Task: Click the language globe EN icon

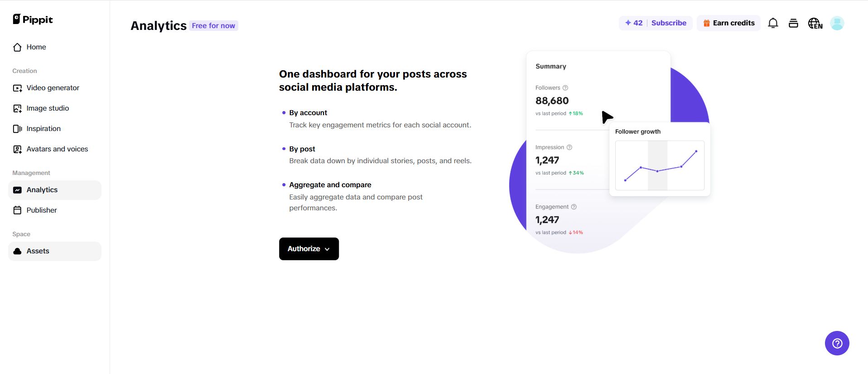Action: tap(815, 23)
